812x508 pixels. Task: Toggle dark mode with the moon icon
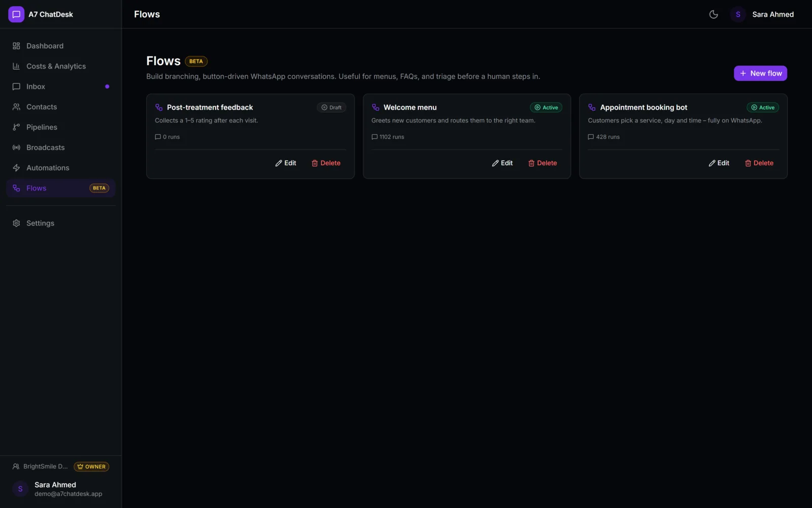714,14
